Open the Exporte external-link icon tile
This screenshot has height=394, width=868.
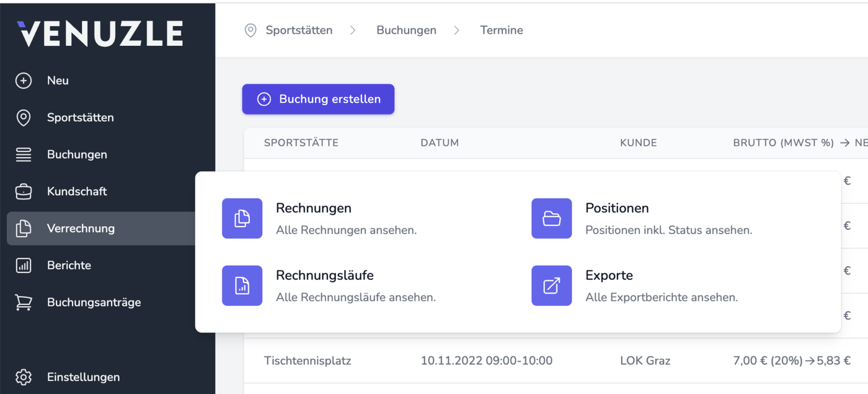[x=551, y=286]
